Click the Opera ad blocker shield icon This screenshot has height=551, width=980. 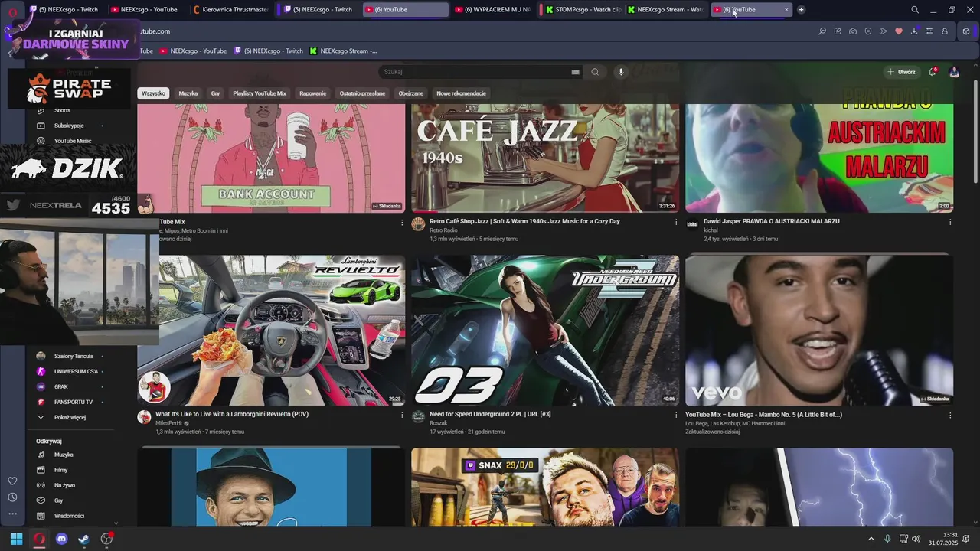tap(868, 31)
